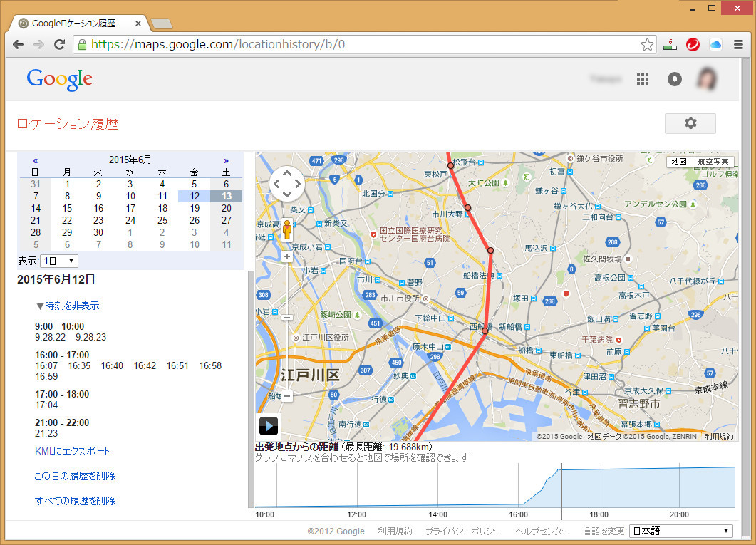Click the 17:04 timestamp

coord(46,405)
